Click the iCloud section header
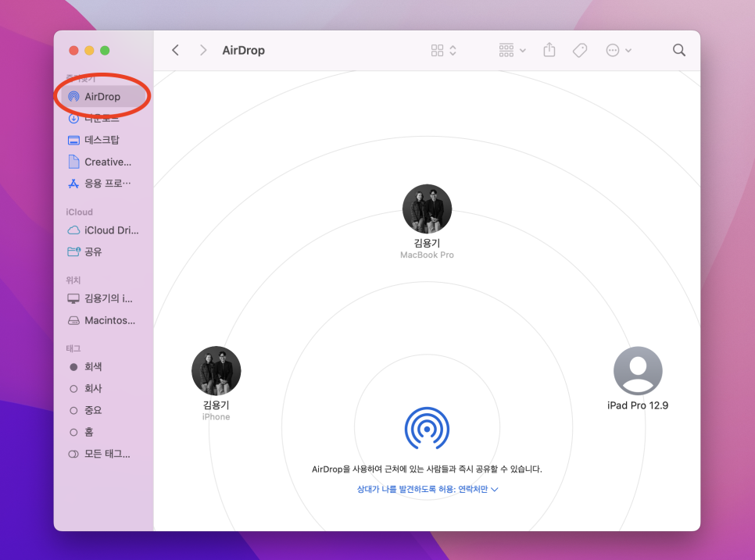755x560 pixels. click(80, 212)
